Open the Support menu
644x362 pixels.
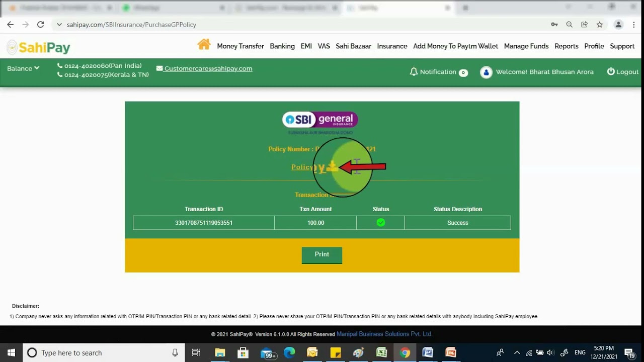point(622,46)
